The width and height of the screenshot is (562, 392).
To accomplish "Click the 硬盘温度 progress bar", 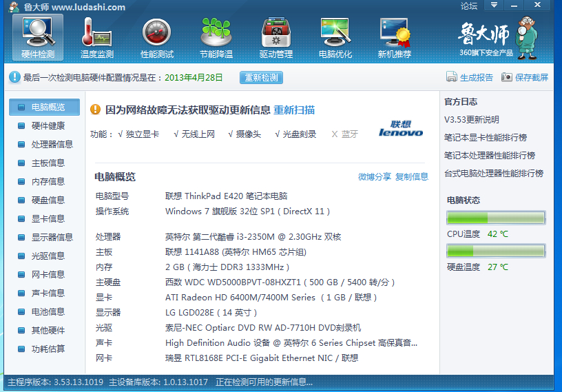I will point(496,251).
